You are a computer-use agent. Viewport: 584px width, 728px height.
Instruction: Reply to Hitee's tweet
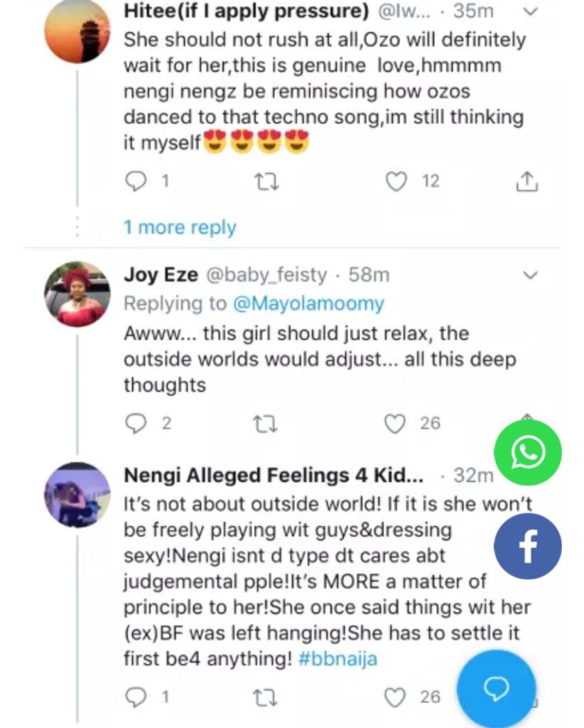(x=135, y=182)
